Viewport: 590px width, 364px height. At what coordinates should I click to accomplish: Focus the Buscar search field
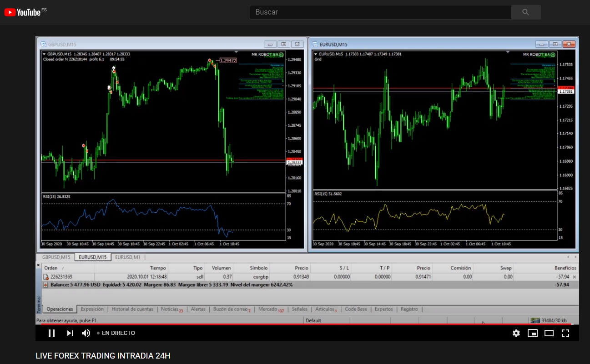[x=380, y=12]
